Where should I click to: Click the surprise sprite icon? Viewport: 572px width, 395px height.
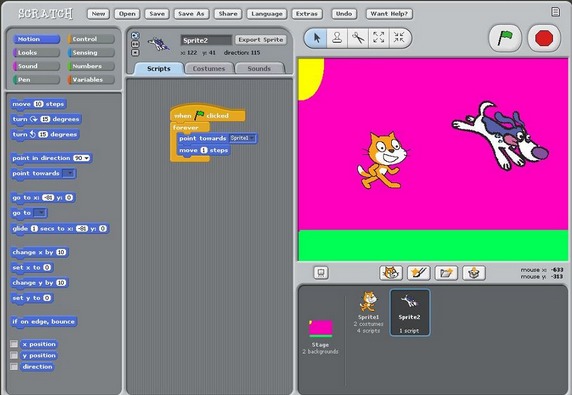tap(474, 272)
